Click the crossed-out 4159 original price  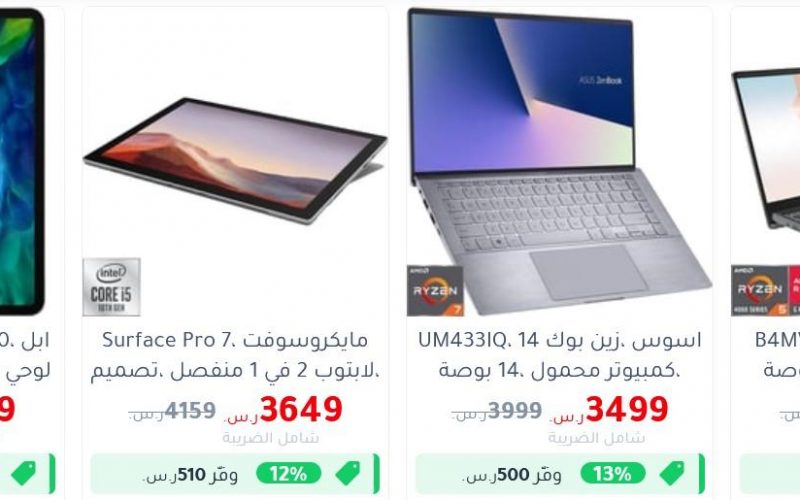(189, 410)
